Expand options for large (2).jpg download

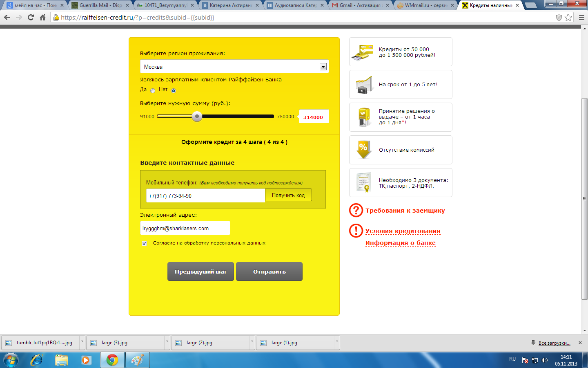click(252, 343)
